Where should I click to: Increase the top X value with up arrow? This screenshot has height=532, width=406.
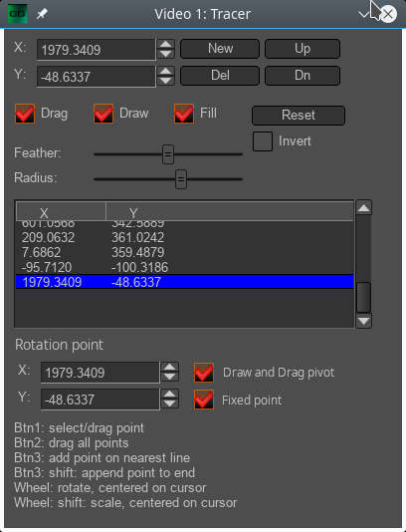[166, 45]
